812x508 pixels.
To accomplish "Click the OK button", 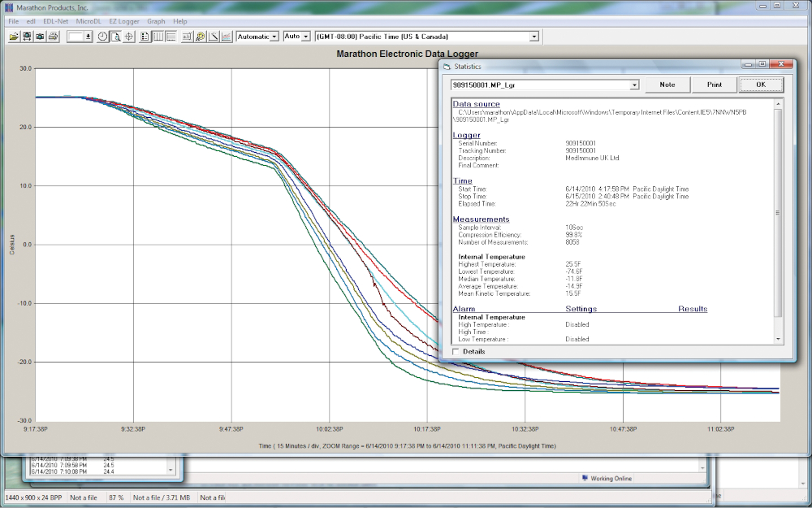I will (761, 85).
